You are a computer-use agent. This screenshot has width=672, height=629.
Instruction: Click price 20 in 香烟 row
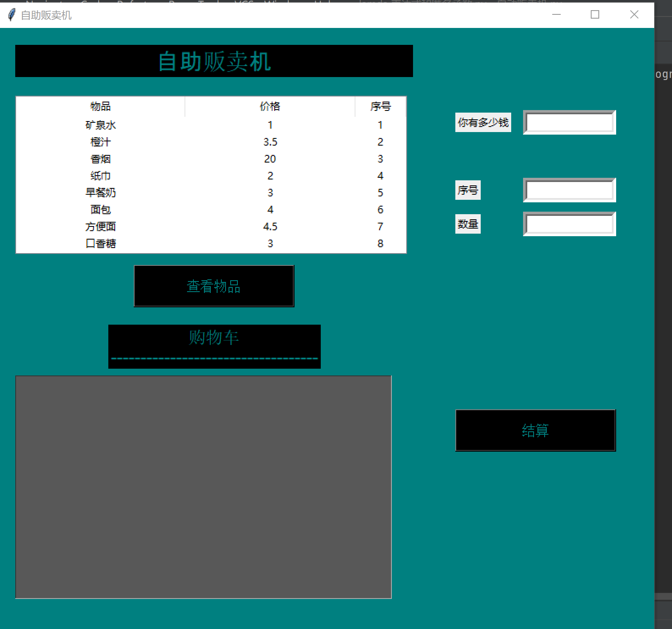(x=270, y=159)
